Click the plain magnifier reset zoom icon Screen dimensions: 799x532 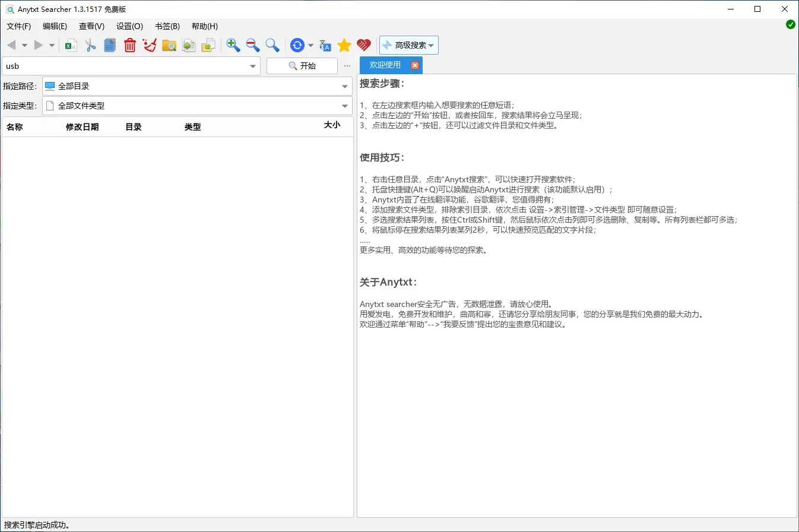(272, 45)
